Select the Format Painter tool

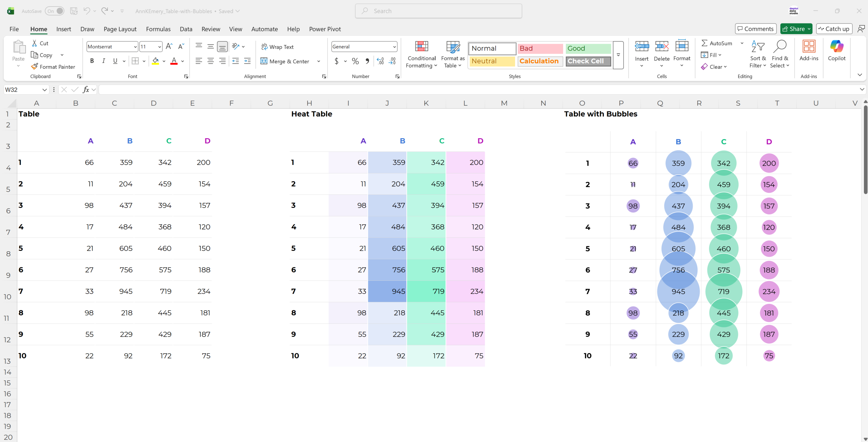click(x=53, y=66)
